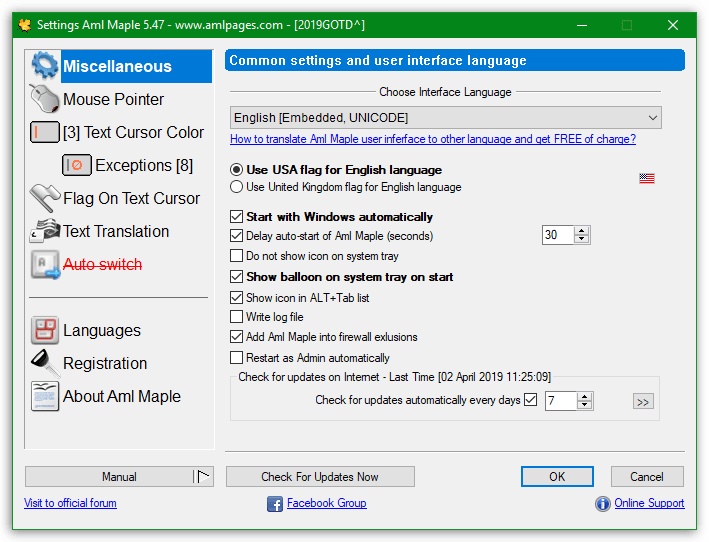
Task: Open the Flag On Text Cursor page
Action: (x=131, y=198)
